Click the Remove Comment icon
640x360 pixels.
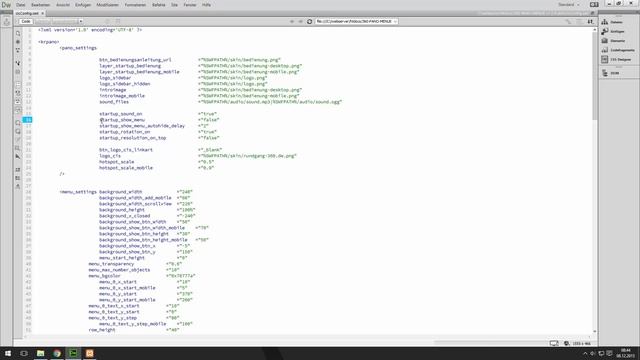(18, 131)
